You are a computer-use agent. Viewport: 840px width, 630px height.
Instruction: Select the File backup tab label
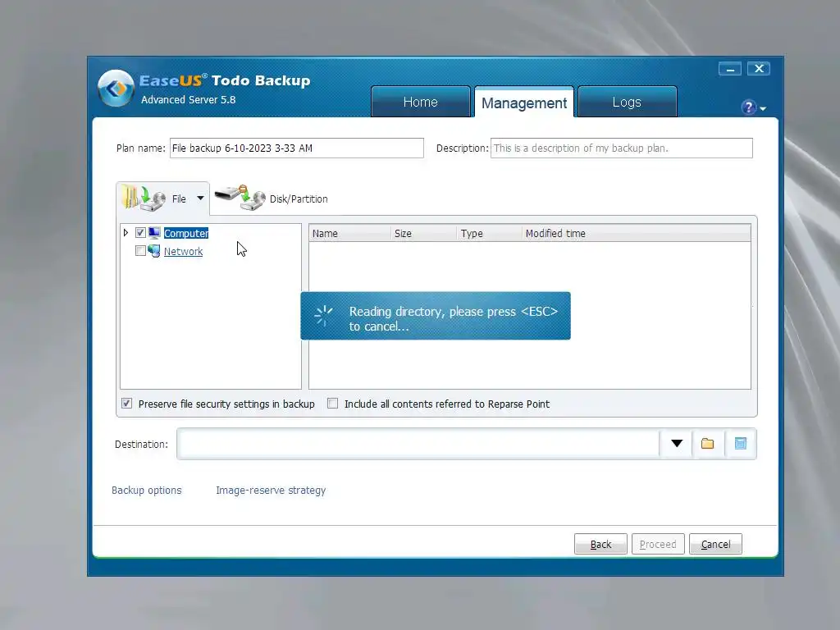point(179,199)
